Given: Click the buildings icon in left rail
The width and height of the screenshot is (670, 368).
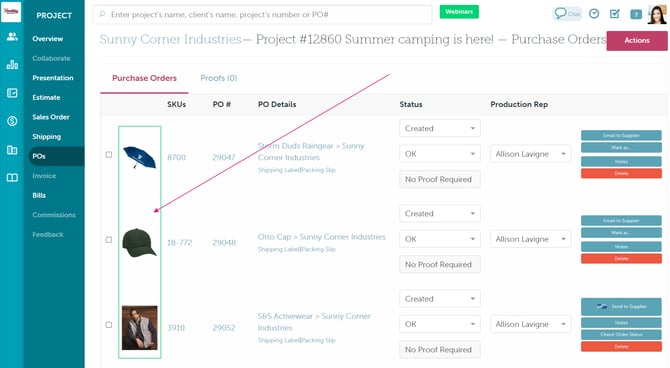Looking at the screenshot, I should tap(12, 150).
